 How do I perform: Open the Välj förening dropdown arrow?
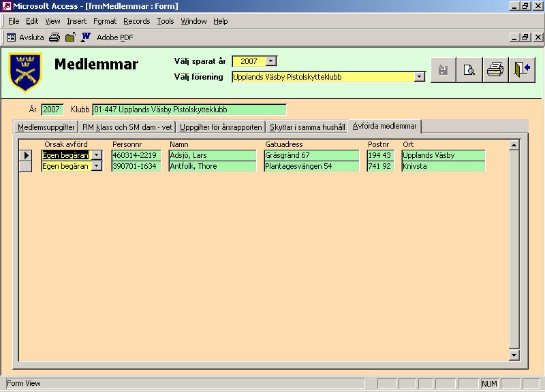coord(420,77)
